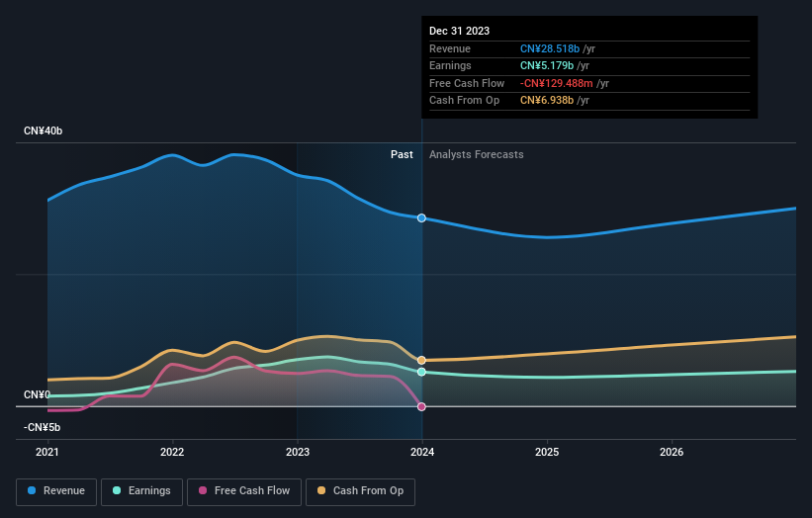
Task: Click the 2026 x-axis label
Action: coord(672,453)
